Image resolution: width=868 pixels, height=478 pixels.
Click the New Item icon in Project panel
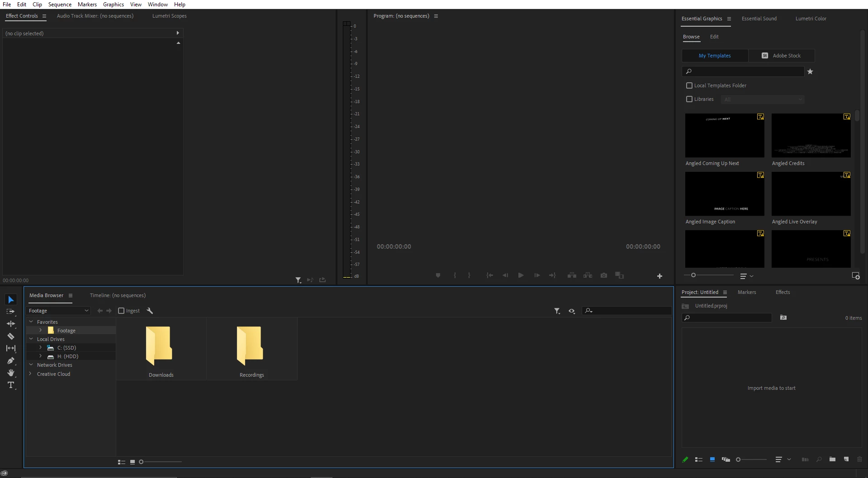(x=846, y=459)
